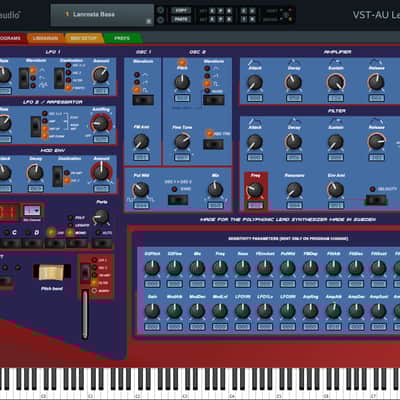
Task: Click the Mod Env Amount knob
Action: (101, 172)
